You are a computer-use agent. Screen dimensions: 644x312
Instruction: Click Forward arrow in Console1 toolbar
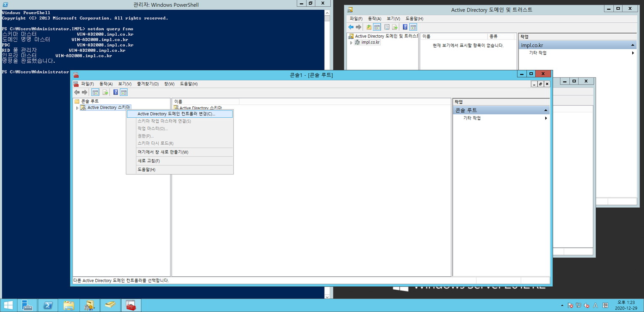pos(84,93)
